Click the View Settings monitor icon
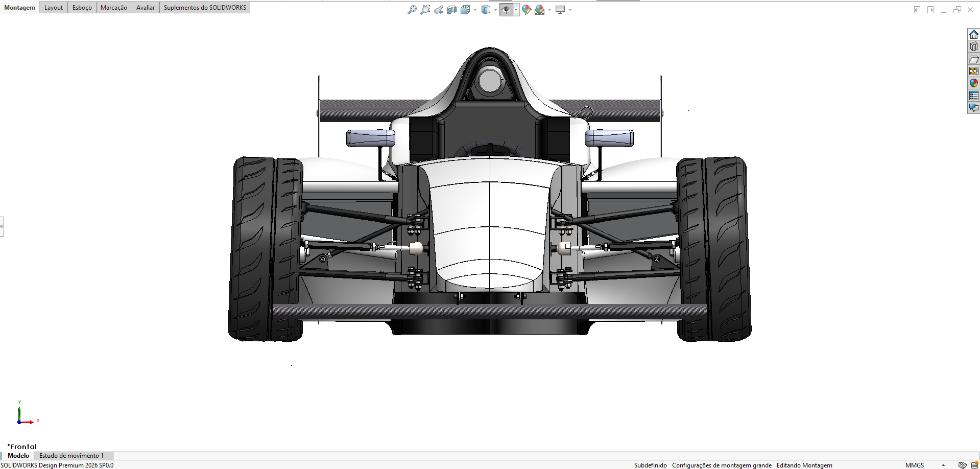The width and height of the screenshot is (980, 469). pos(560,10)
